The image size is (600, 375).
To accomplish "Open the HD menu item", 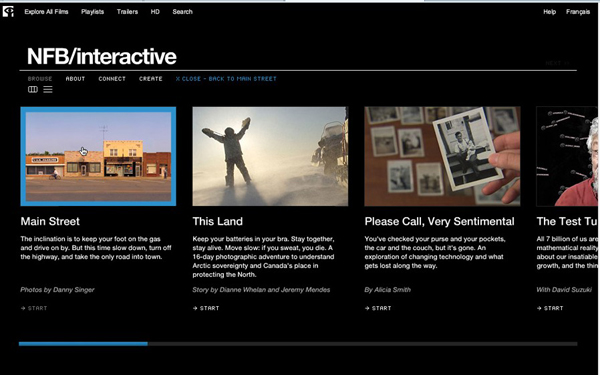I will (x=155, y=12).
